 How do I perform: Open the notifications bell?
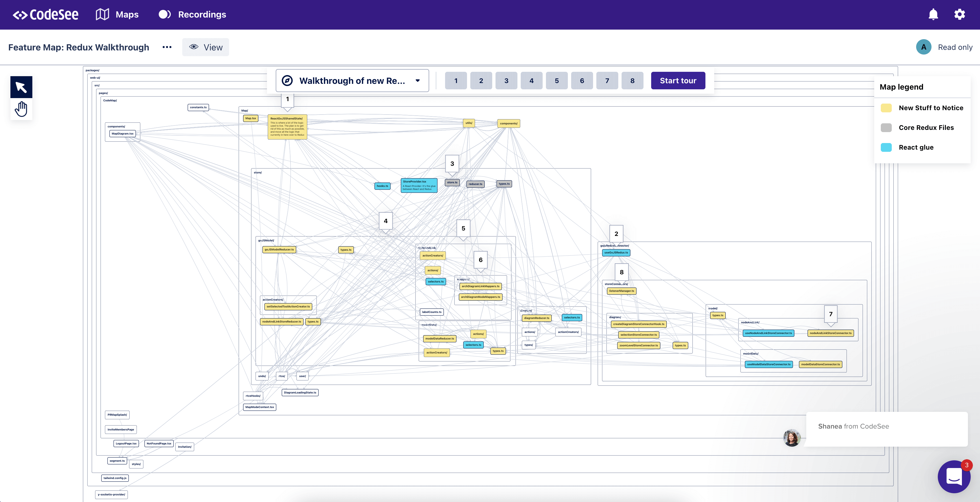933,15
